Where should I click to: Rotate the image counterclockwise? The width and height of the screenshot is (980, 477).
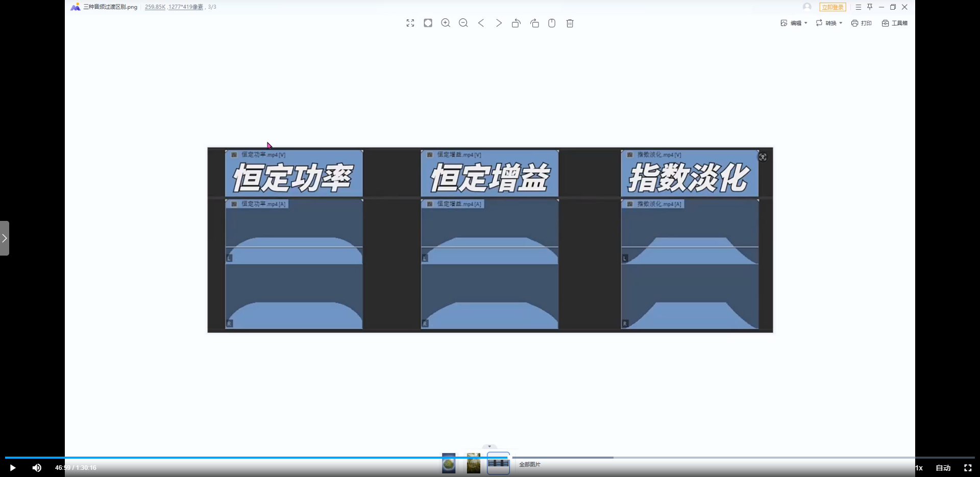516,23
